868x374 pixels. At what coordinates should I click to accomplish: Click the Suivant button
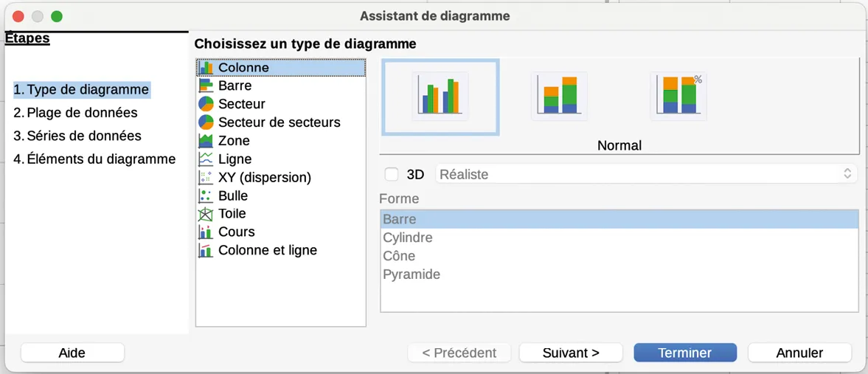[x=571, y=353]
